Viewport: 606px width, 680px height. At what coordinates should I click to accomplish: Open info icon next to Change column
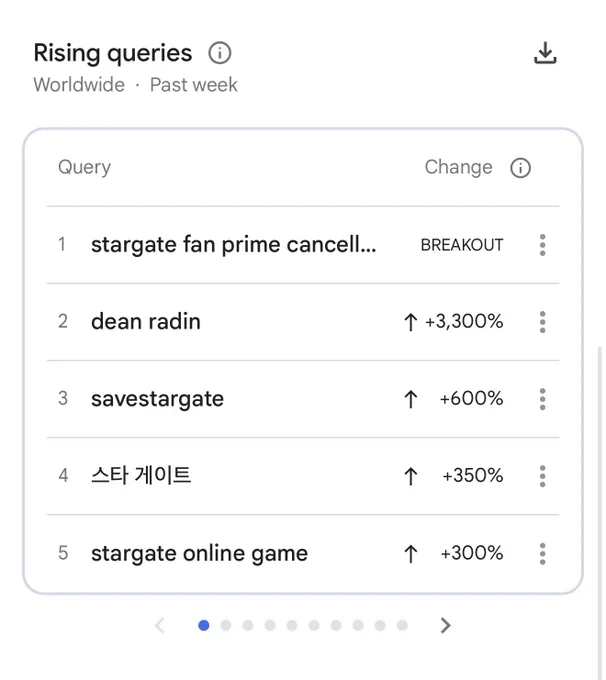[x=520, y=168]
